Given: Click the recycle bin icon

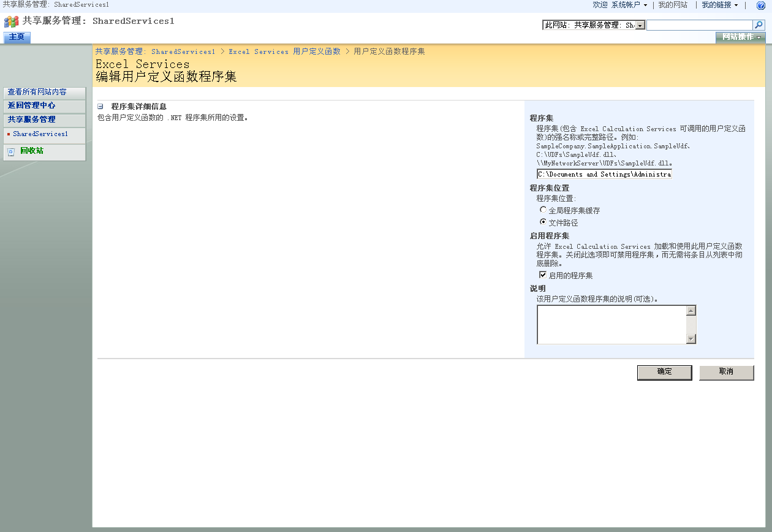Looking at the screenshot, I should point(11,151).
